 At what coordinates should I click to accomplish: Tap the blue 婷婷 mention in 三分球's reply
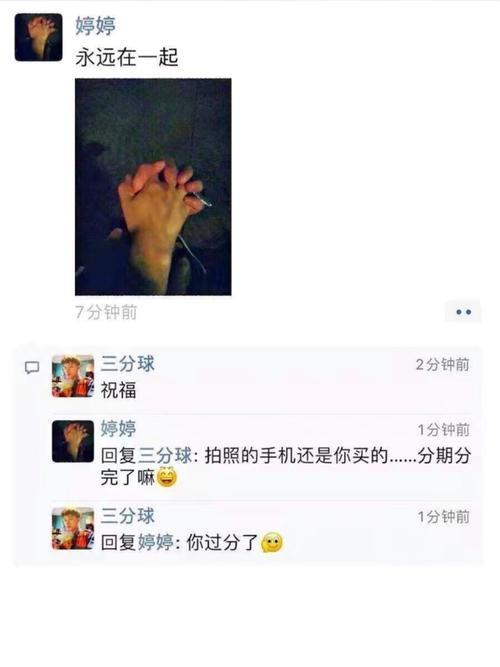156,542
